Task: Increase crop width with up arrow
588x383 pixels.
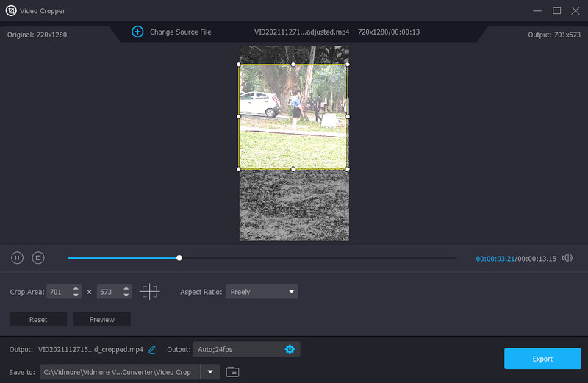Action: 76,288
